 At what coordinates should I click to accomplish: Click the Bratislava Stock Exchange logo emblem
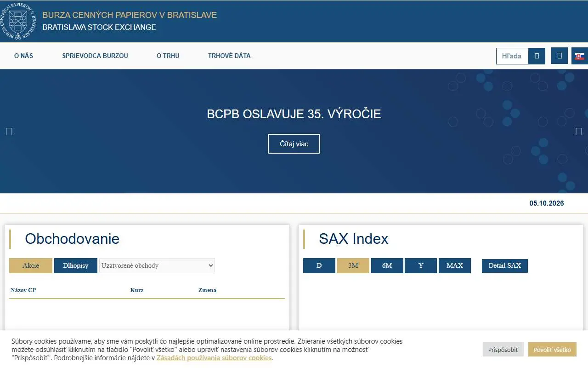(18, 21)
